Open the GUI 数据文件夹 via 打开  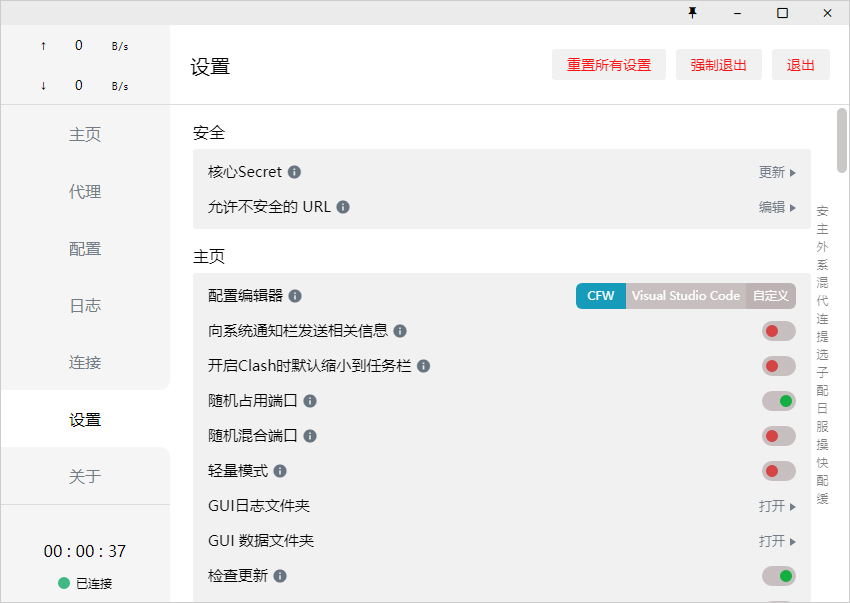776,541
